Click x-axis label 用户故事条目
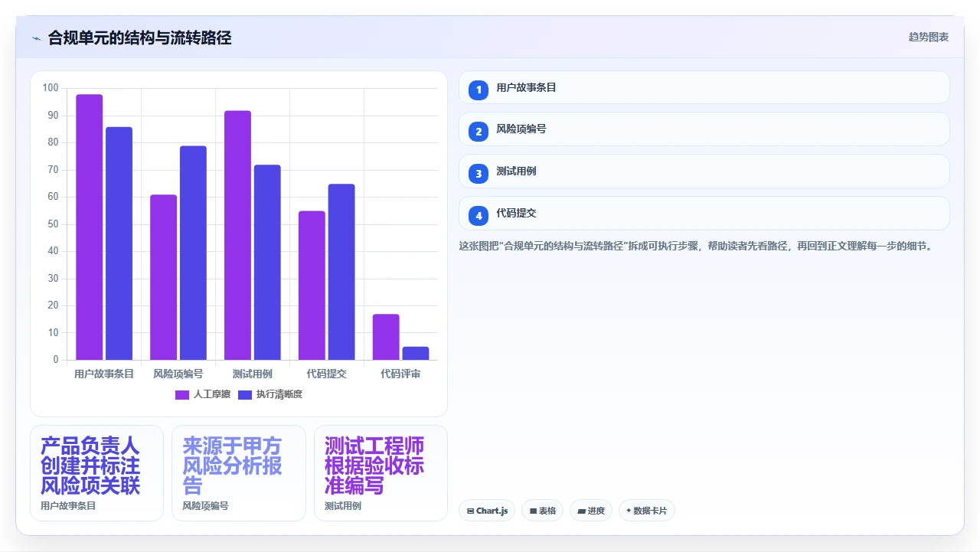 [x=104, y=374]
